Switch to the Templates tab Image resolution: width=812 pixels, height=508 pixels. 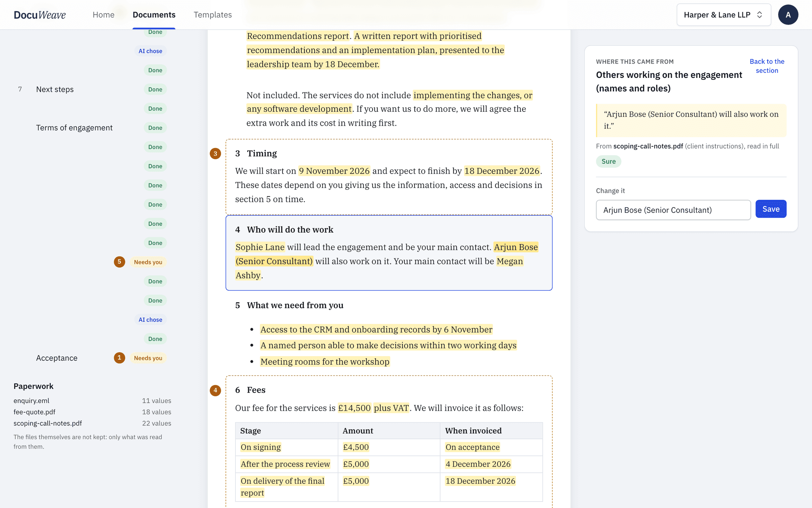pos(212,15)
